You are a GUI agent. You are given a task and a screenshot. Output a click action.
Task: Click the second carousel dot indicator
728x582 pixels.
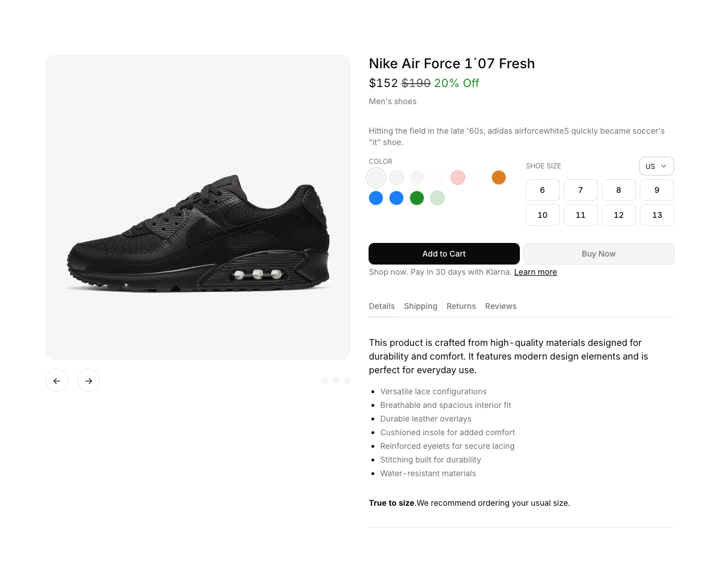point(336,381)
